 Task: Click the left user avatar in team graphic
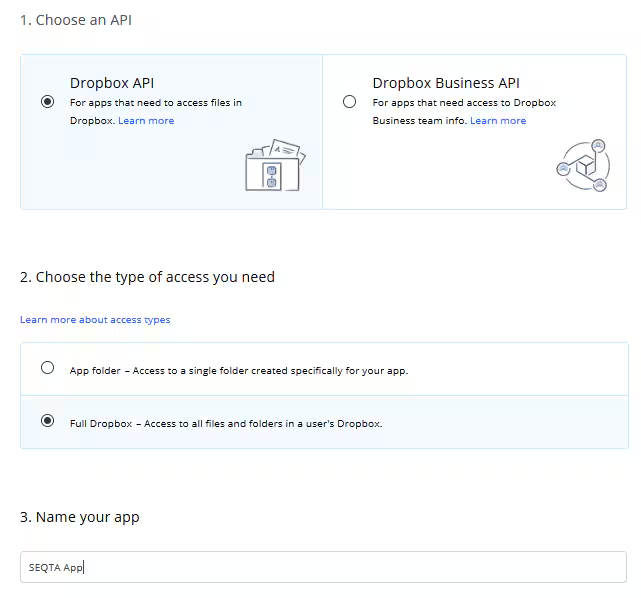point(563,168)
